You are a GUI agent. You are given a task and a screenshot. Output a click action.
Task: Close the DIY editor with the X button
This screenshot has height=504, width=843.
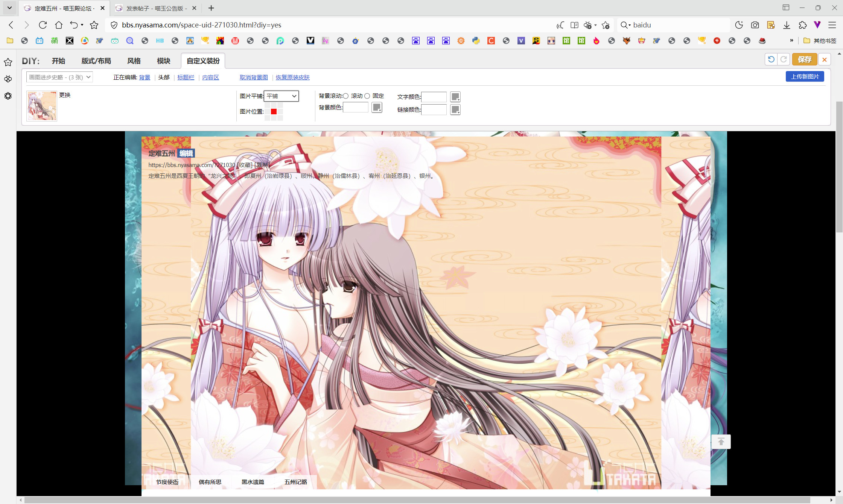coord(824,59)
